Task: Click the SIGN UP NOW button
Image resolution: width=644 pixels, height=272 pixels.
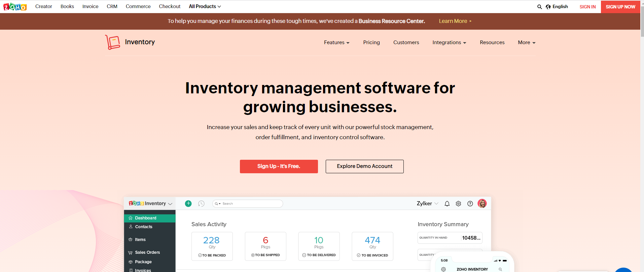Action: (620, 7)
